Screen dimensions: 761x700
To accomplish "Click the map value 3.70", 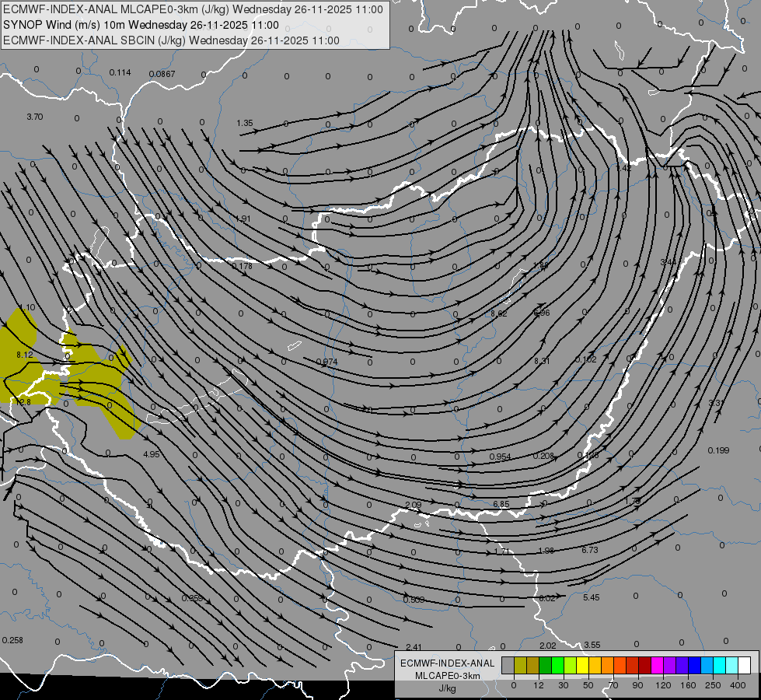I will pos(35,117).
